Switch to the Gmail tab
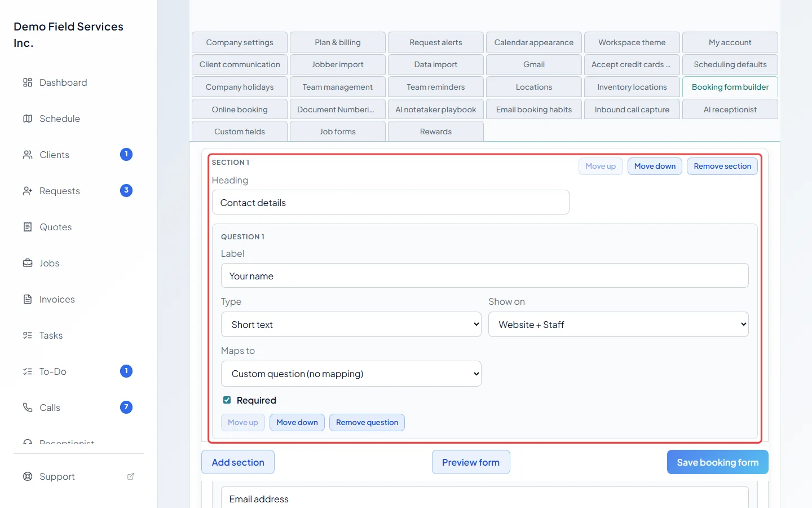The image size is (812, 508). tap(534, 64)
